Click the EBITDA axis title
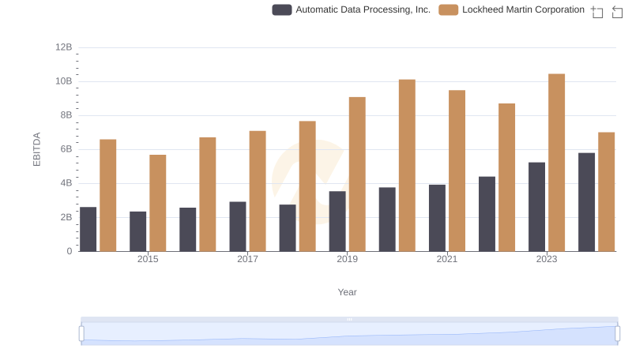The image size is (632, 364). coord(36,149)
